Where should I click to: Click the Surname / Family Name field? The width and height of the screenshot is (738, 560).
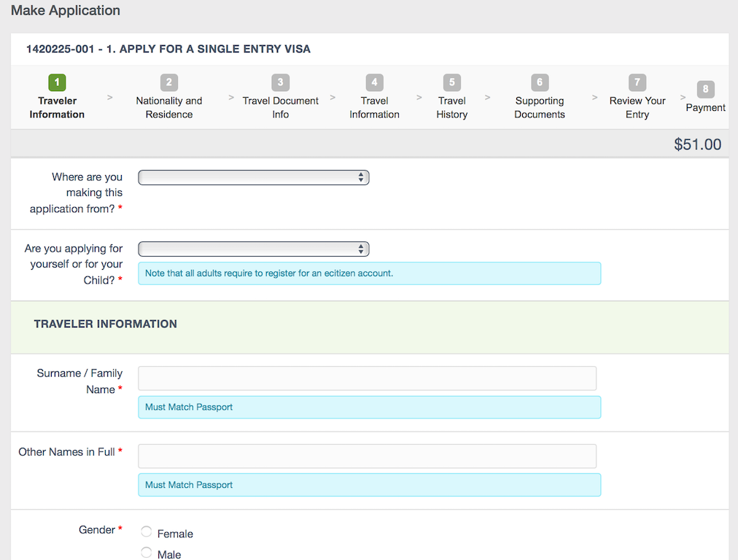click(367, 378)
